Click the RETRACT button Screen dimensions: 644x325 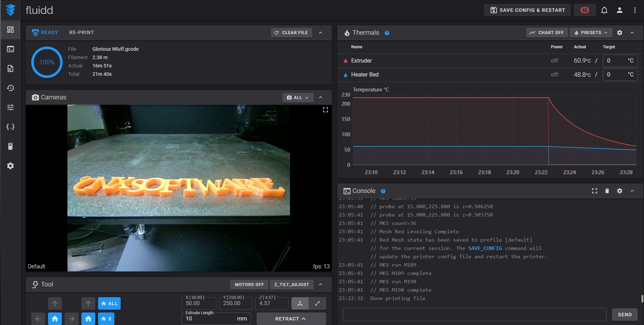point(291,319)
